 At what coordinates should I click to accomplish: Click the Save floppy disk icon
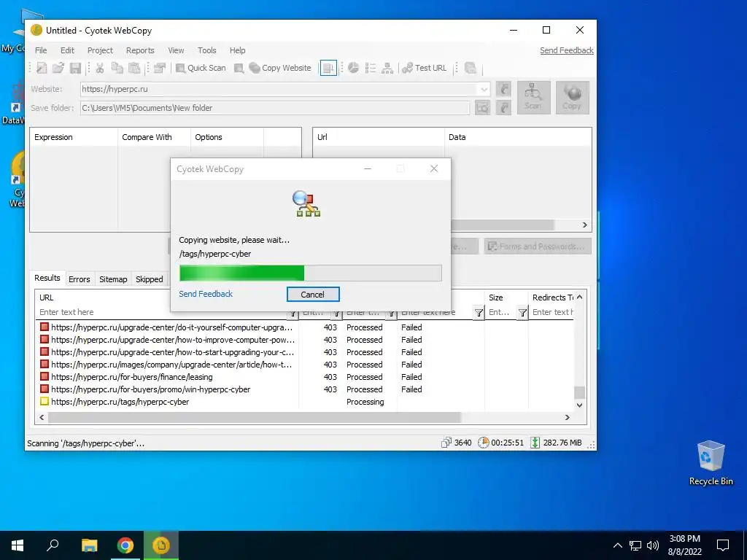click(75, 68)
